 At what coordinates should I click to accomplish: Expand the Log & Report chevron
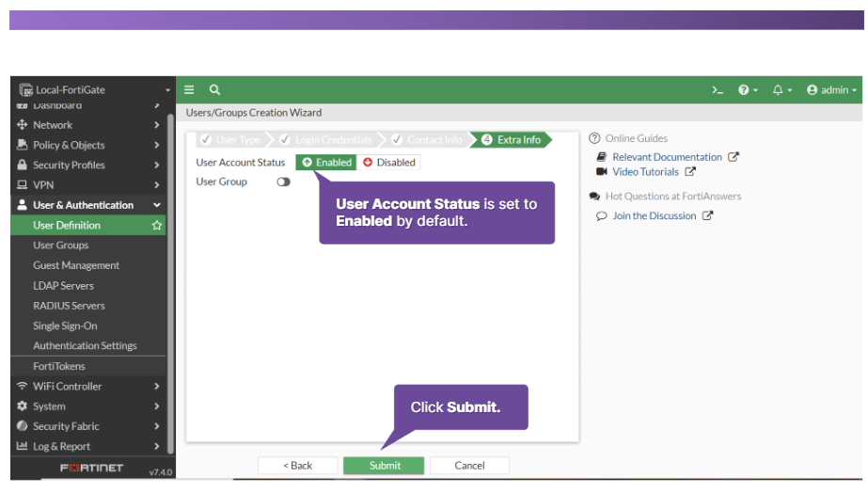(x=157, y=446)
